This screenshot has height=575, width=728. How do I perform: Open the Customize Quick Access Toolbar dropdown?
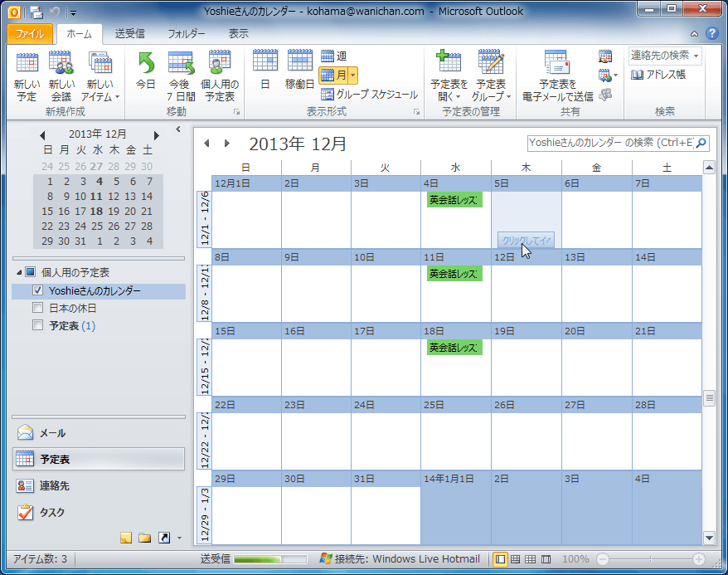point(72,12)
